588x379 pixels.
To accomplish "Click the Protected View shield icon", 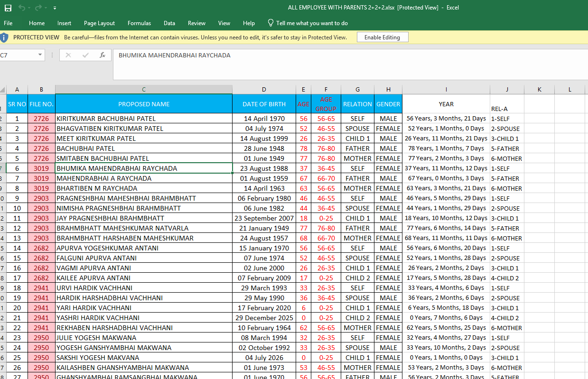I will (4, 37).
